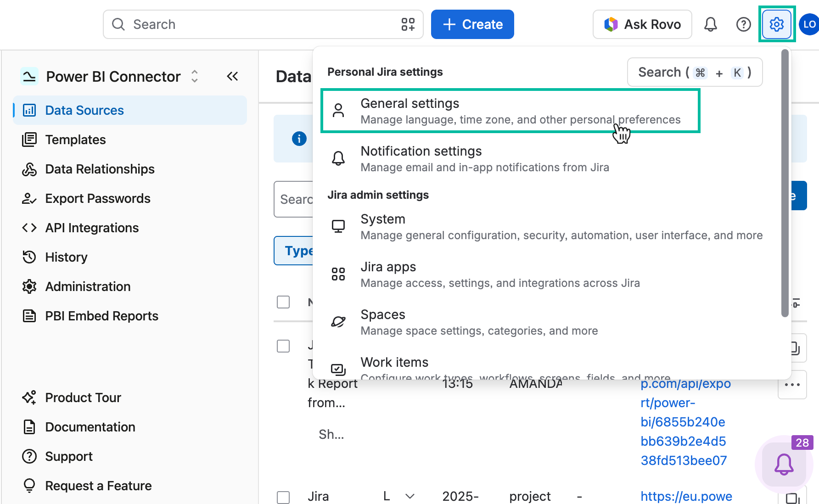
Task: Click the Data Sources chart icon
Action: click(x=29, y=110)
